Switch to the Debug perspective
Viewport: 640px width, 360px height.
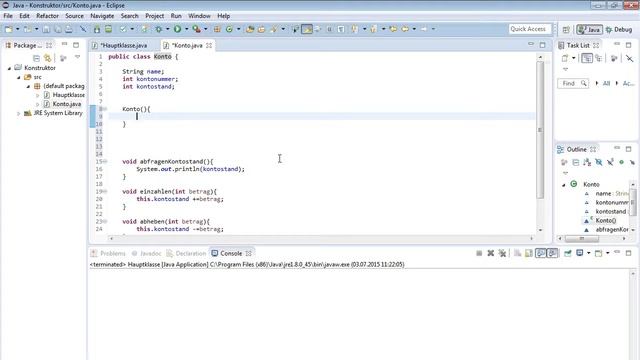coord(619,29)
